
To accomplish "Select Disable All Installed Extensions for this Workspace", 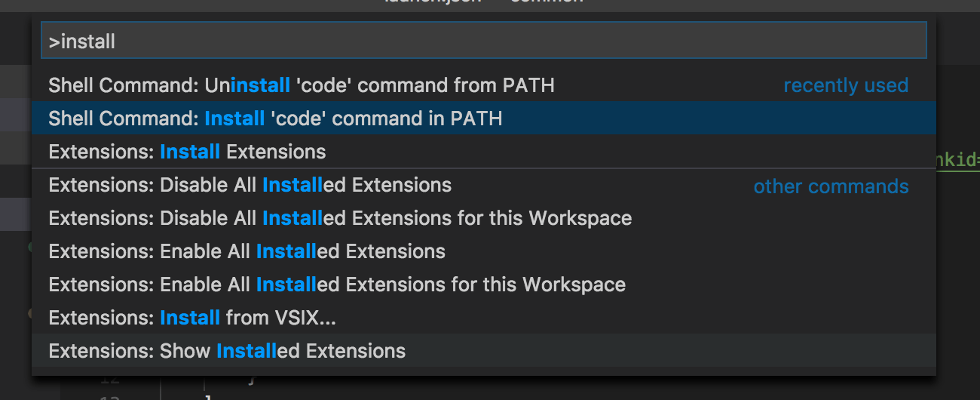I will pyautogui.click(x=340, y=218).
